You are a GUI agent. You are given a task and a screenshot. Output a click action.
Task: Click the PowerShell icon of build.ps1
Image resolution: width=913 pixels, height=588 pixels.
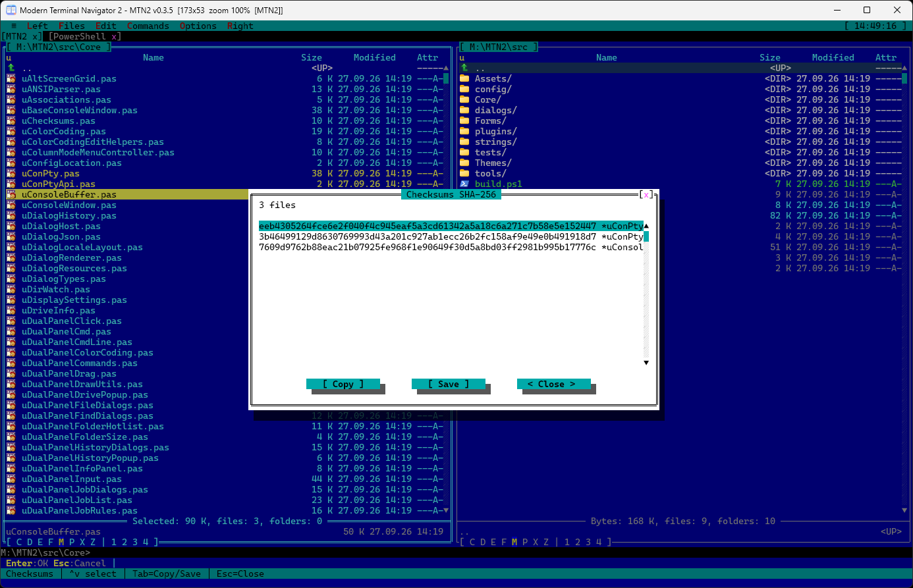click(464, 184)
